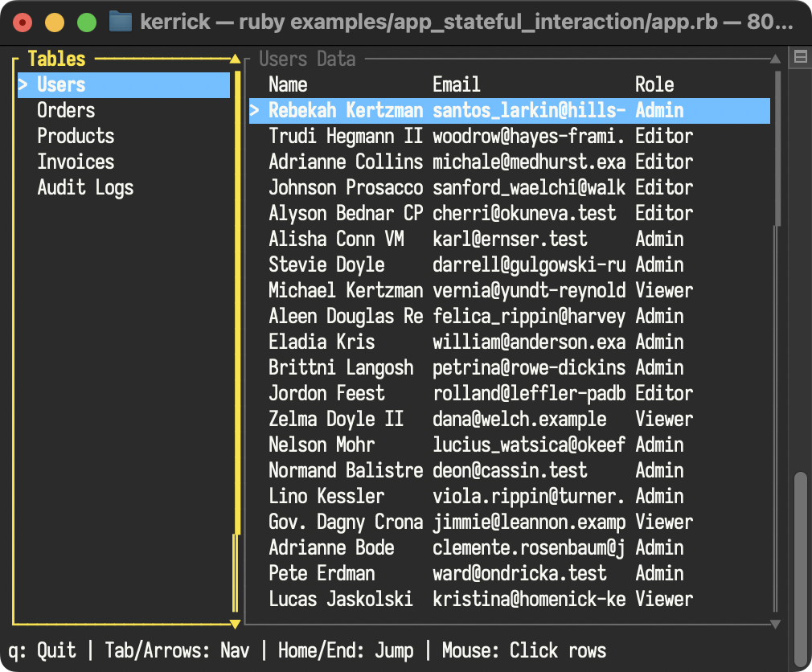Click the Tables list scroll down arrow

tap(235, 624)
